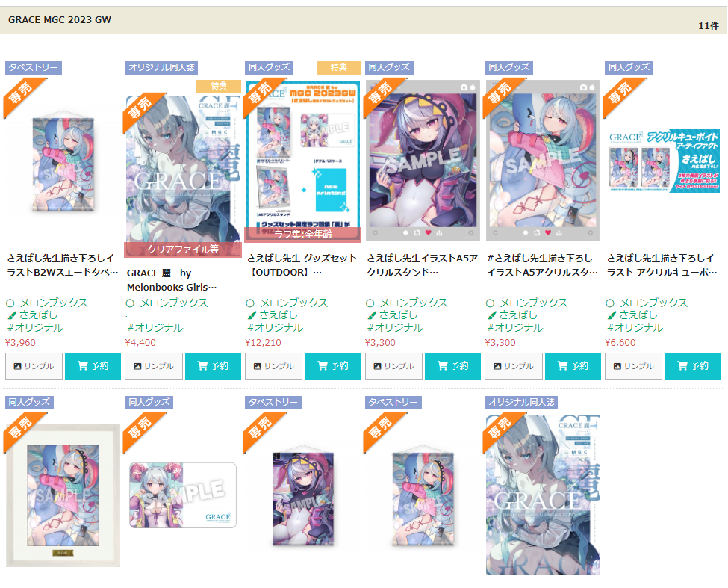This screenshot has width=728, height=588.
Task: Click #オリジナル tag under the goods set
Action: point(276,328)
